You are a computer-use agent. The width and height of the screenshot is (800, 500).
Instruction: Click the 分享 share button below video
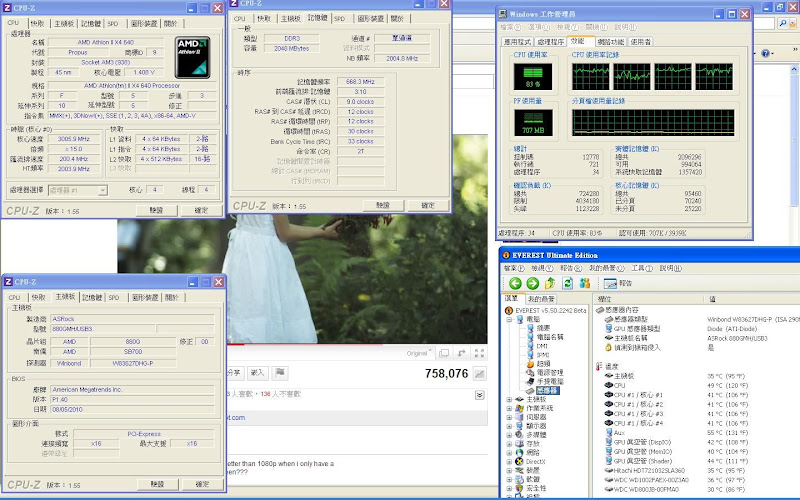coord(234,373)
